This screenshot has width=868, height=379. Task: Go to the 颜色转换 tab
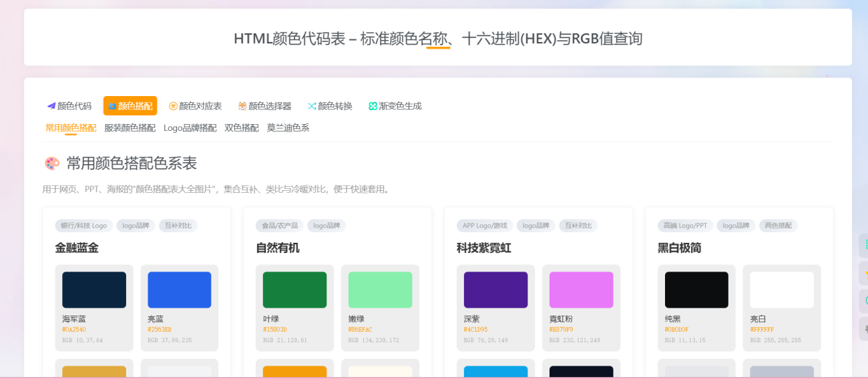point(330,105)
